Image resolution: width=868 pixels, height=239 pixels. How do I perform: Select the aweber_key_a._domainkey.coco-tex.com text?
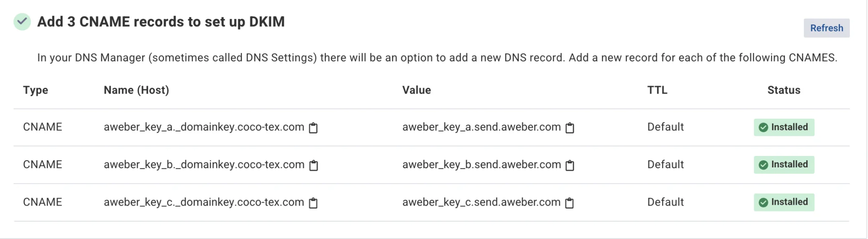[x=204, y=127]
